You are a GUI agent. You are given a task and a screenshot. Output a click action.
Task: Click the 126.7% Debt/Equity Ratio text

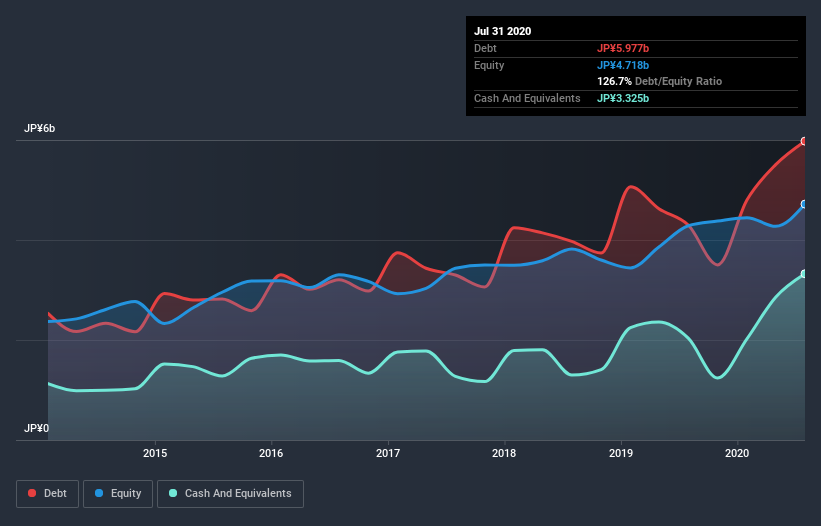pyautogui.click(x=660, y=82)
